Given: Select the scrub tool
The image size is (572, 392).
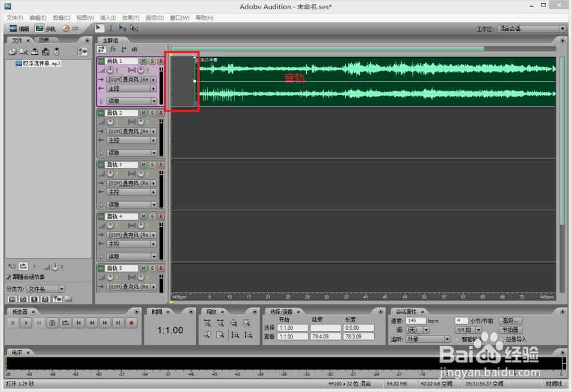Looking at the screenshot, I should [x=134, y=29].
